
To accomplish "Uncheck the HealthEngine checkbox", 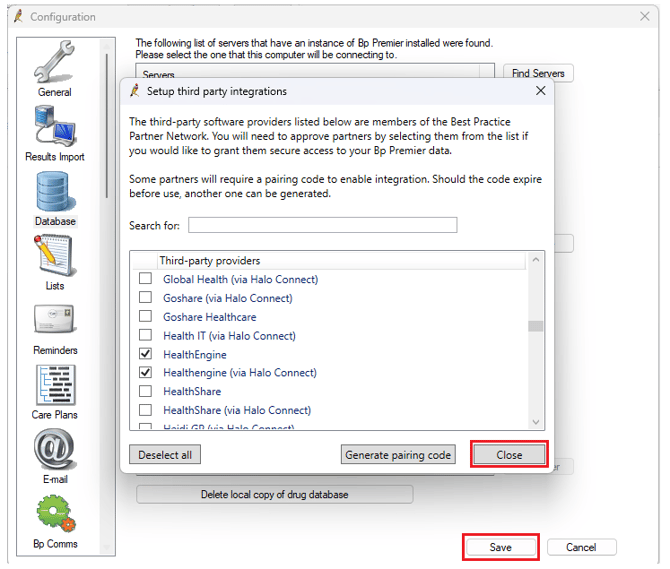I will pyautogui.click(x=146, y=354).
